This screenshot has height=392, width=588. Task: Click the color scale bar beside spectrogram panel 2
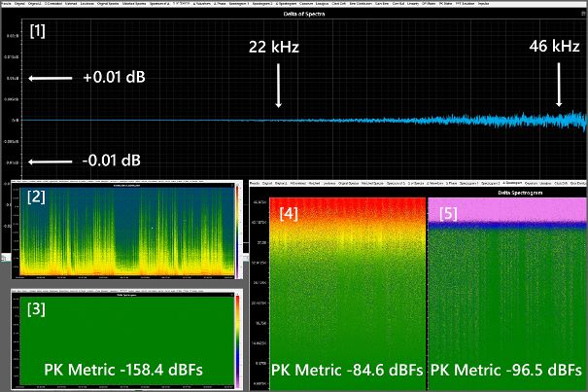237,232
